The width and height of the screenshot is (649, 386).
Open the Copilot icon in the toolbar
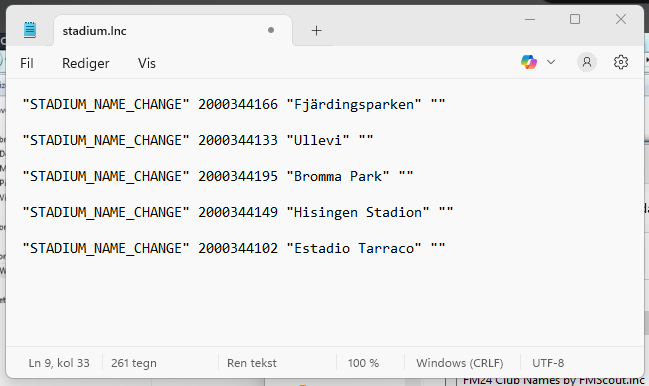point(529,62)
